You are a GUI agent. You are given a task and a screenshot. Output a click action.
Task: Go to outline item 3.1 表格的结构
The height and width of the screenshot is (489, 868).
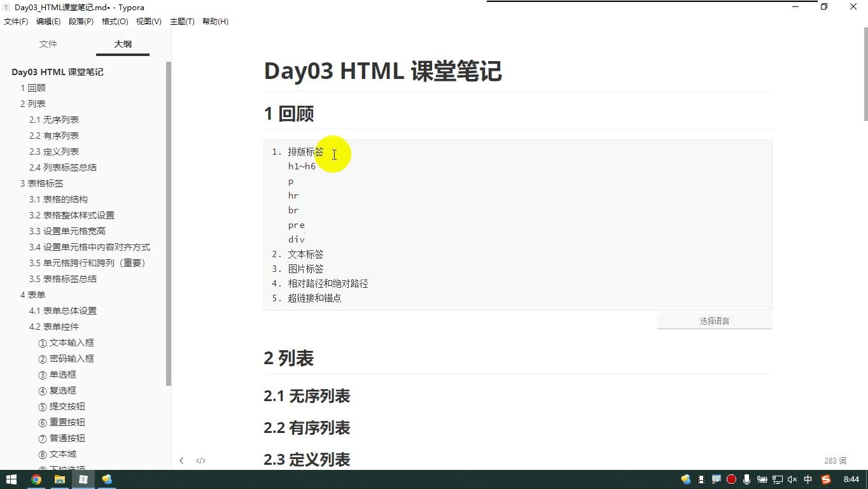pos(59,199)
